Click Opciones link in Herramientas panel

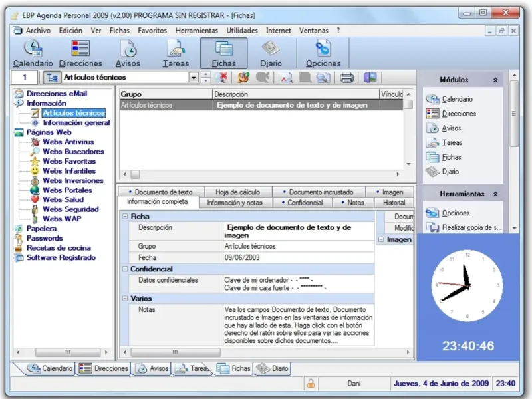[x=456, y=213]
